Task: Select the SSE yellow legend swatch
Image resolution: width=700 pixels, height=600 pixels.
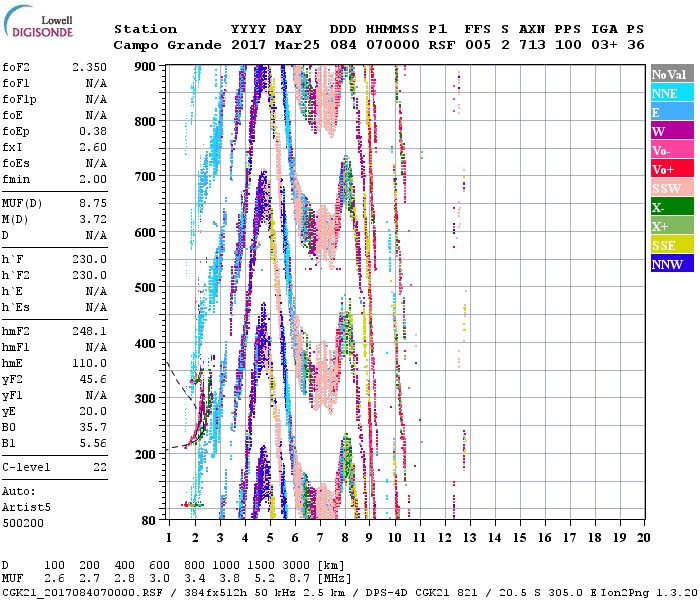Action: click(669, 245)
